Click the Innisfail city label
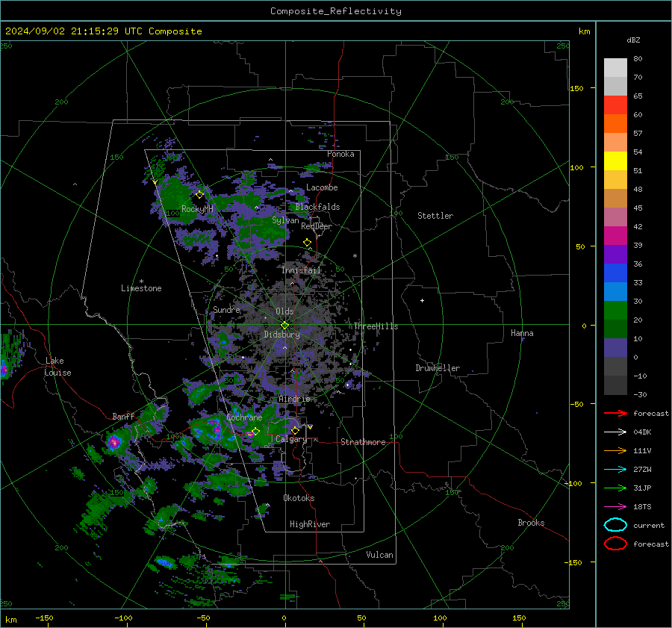 coord(301,270)
